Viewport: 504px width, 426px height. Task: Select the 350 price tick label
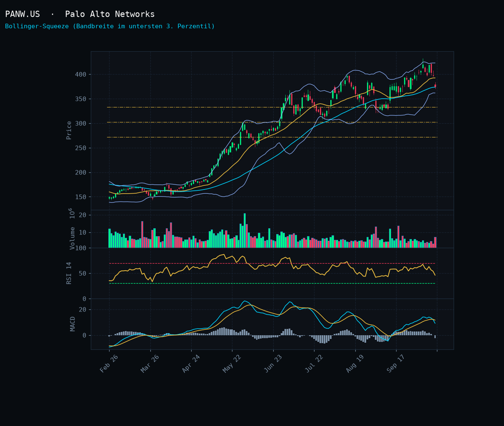tap(80, 99)
